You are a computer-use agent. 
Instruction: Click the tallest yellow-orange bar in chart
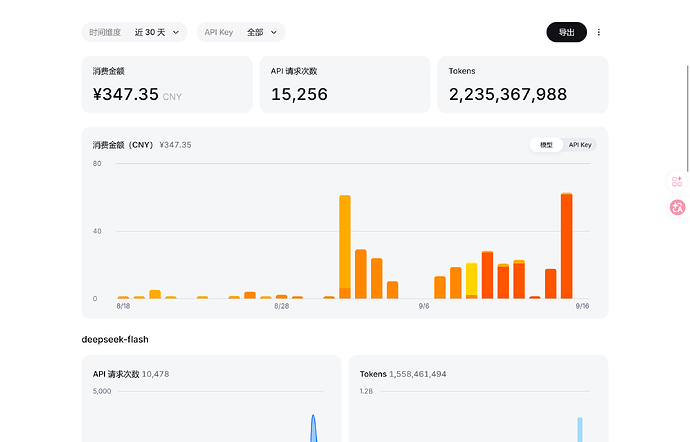[345, 247]
